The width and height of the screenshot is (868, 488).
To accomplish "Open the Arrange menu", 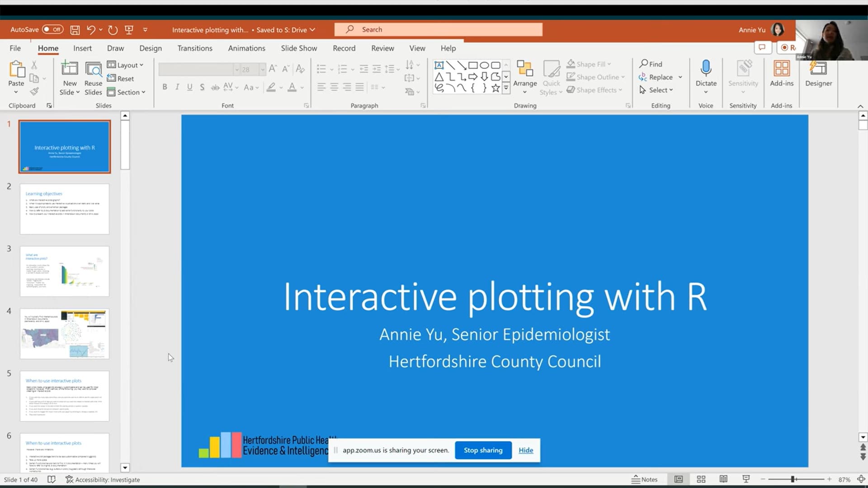I will tap(525, 77).
